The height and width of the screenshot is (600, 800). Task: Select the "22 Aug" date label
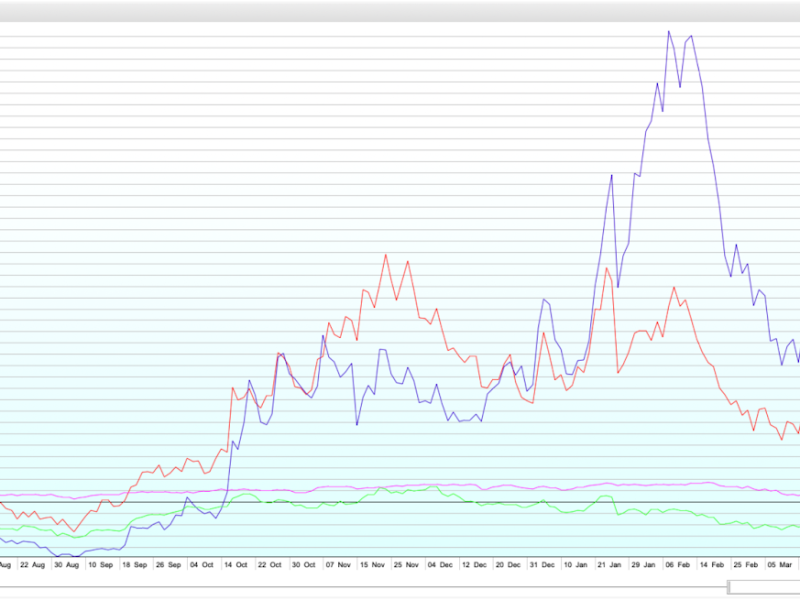[x=32, y=565]
